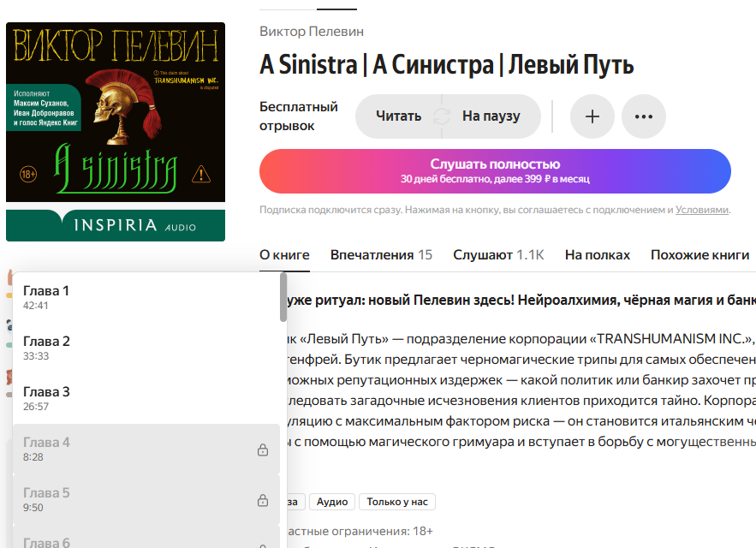Click the book title A Sinistra heading

[x=446, y=65]
